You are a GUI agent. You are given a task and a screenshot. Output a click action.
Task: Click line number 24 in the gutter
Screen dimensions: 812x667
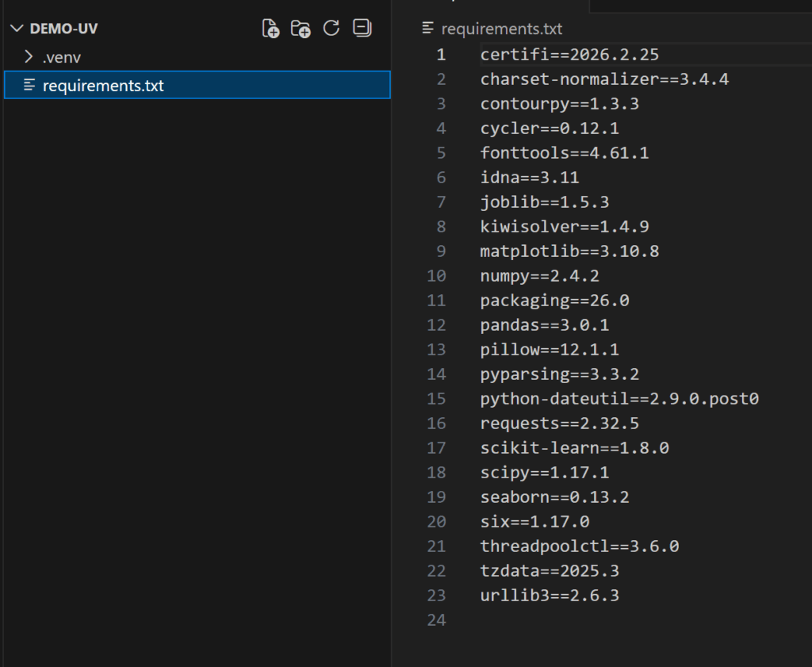pos(437,620)
